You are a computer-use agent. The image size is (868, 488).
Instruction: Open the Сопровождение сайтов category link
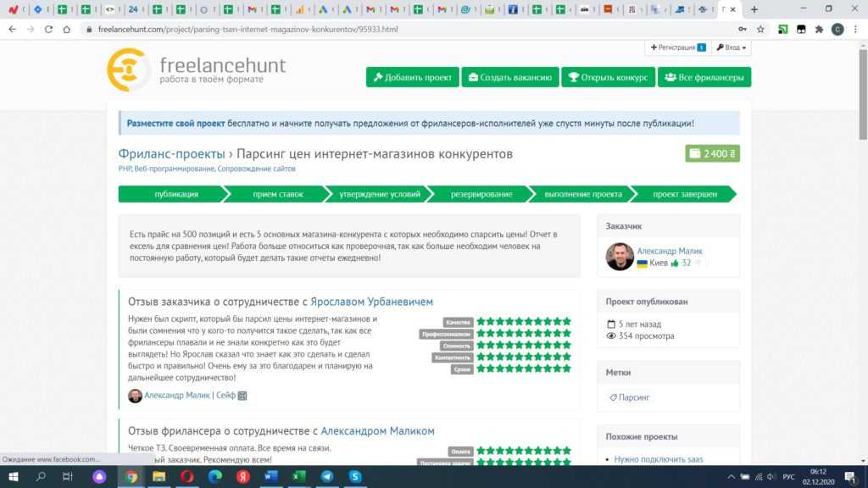(x=256, y=169)
